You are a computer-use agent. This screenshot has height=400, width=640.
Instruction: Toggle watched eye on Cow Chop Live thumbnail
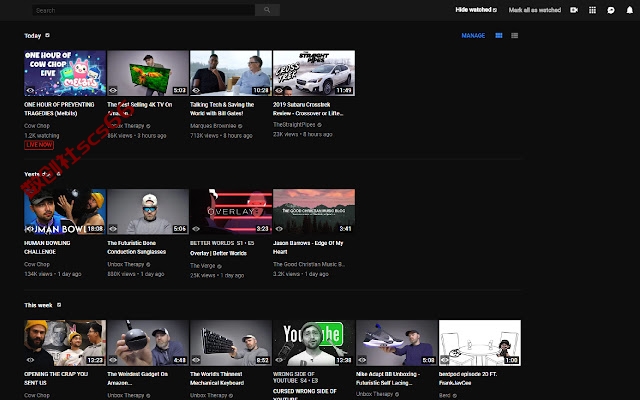click(31, 90)
